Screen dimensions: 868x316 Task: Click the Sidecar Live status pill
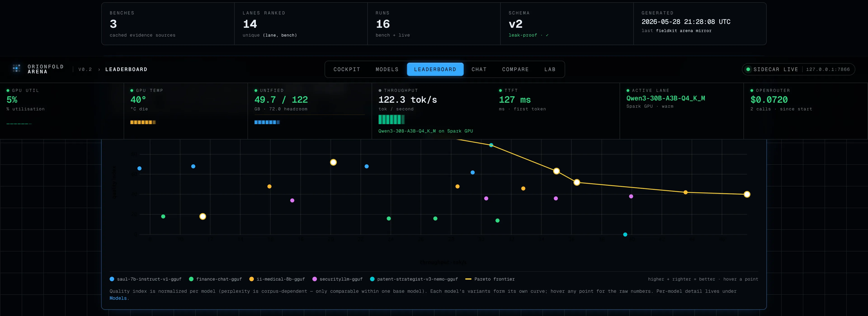(798, 69)
